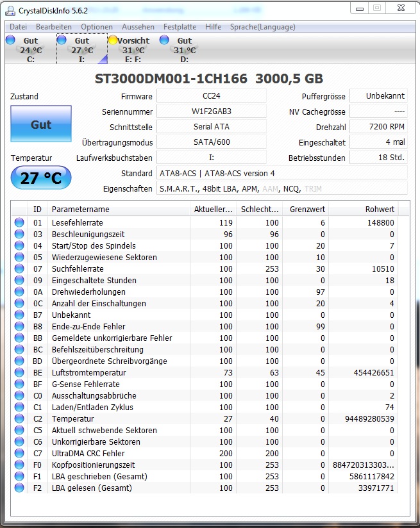Click the Firmware field showing CC24

212,96
